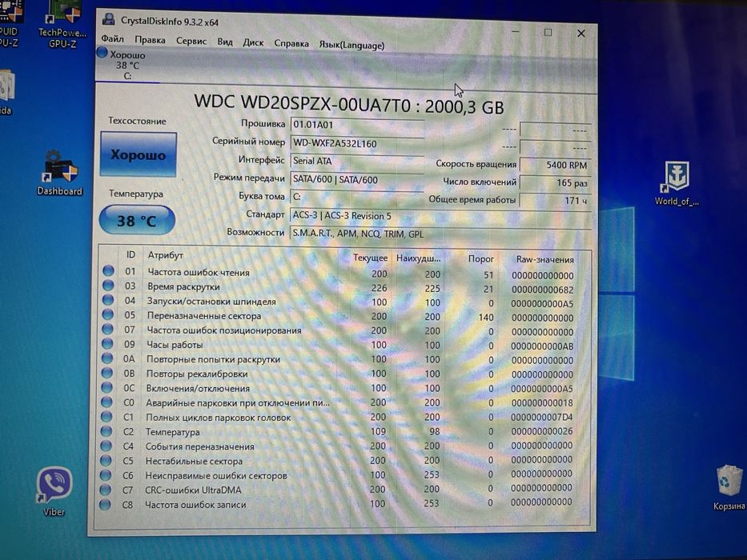
Task: Select the Корзина recycle bin icon
Action: click(x=729, y=488)
